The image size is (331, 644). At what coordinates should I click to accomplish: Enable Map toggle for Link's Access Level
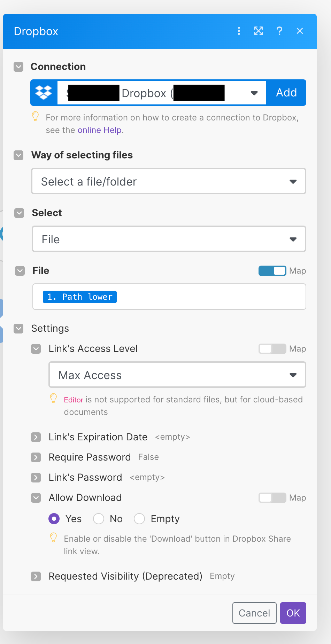(x=272, y=349)
